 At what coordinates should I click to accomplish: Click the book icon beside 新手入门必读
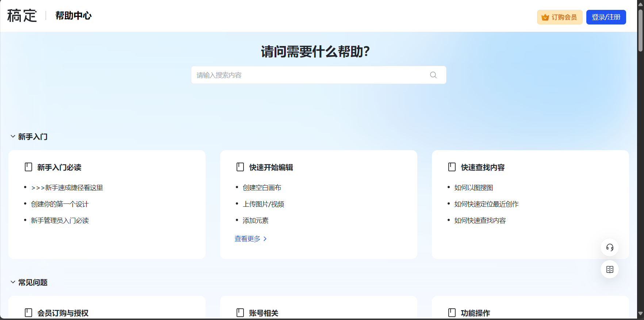tap(28, 167)
